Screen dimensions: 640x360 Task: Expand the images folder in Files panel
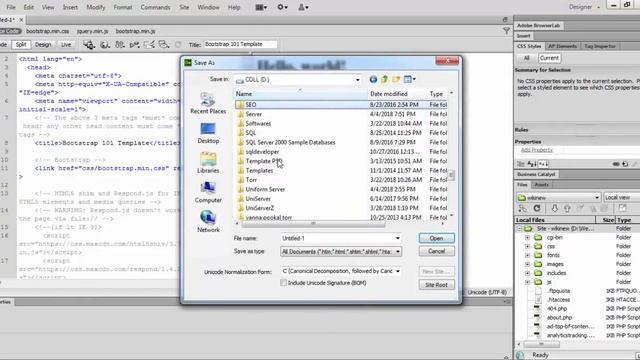(527, 264)
